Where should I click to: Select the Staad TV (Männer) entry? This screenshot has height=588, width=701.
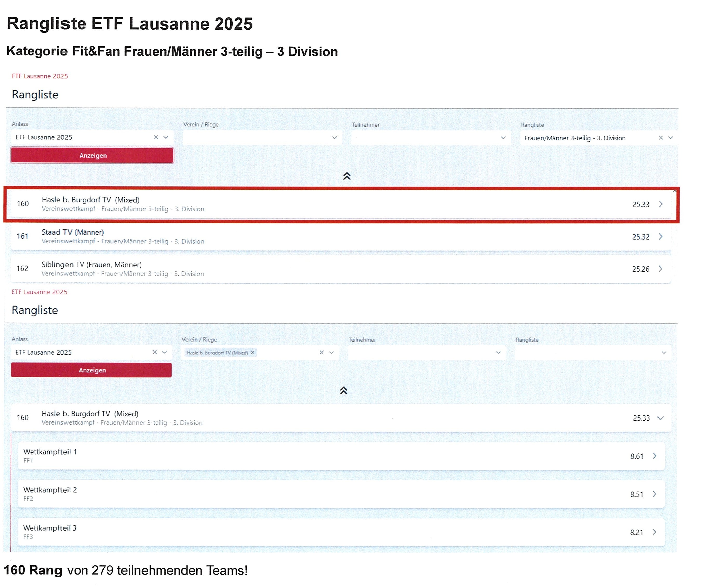click(x=341, y=236)
